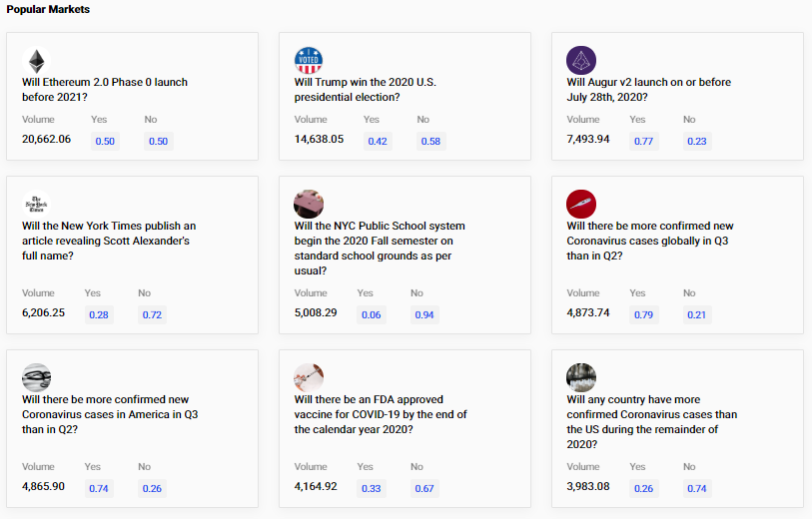The height and width of the screenshot is (519, 812).
Task: Select Yes price 0.06 on NYC school market
Action: point(372,314)
